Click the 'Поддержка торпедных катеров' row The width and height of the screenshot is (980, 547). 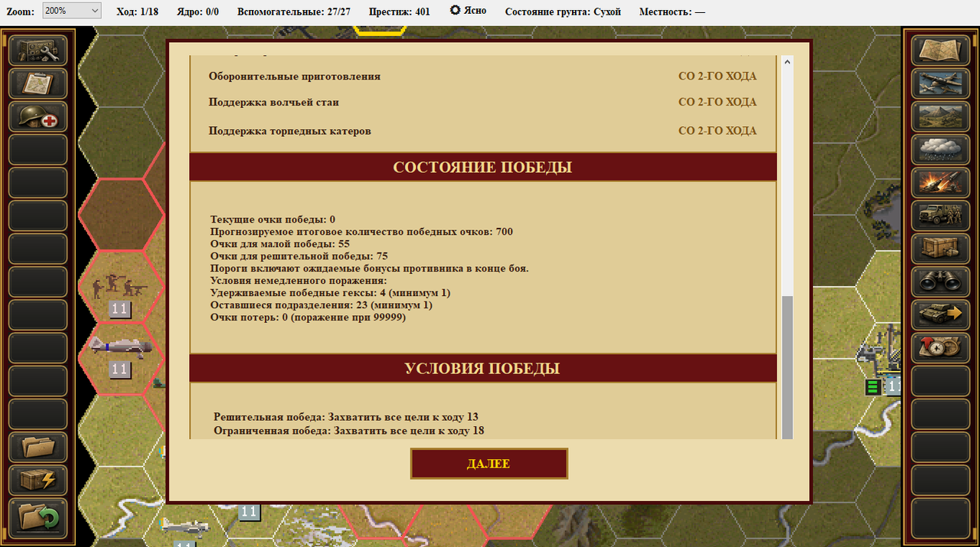483,131
